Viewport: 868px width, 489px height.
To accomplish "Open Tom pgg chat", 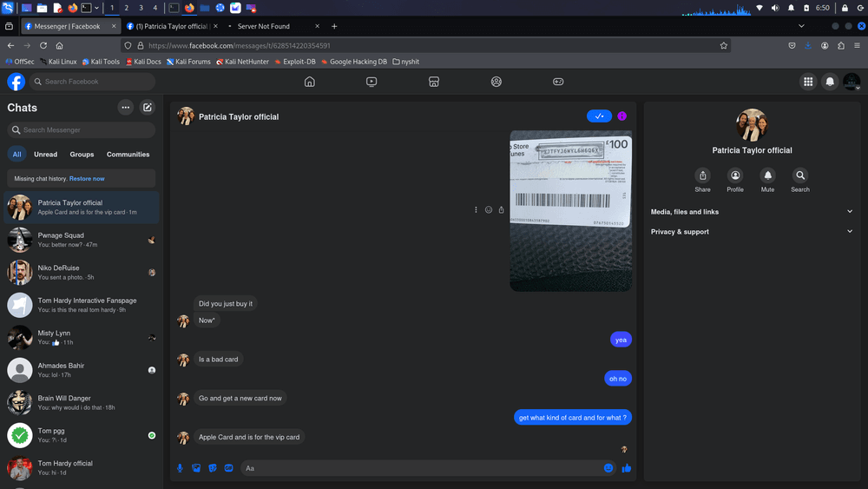I will point(82,435).
